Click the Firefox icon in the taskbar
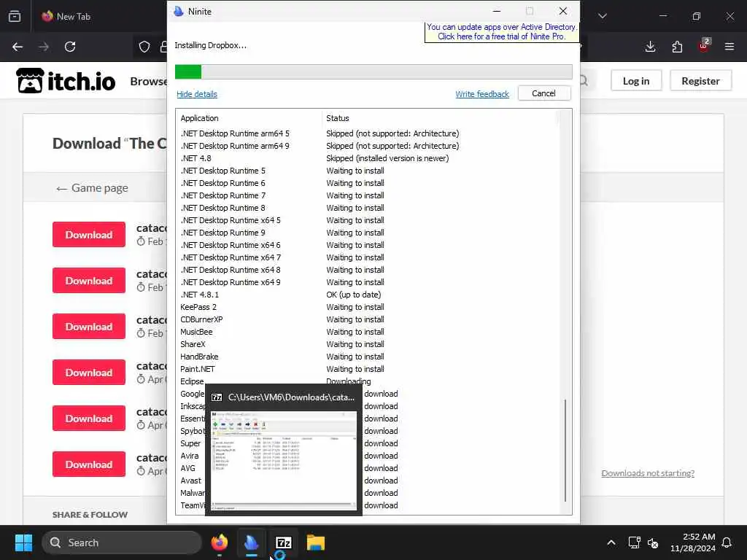The width and height of the screenshot is (747, 560). point(219,542)
